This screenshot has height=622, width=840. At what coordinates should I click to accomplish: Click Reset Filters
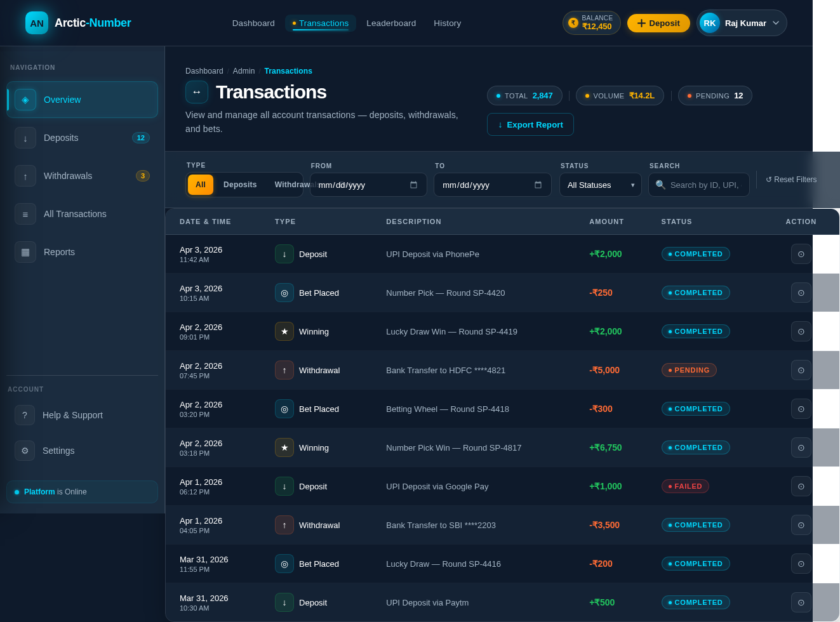pos(791,180)
